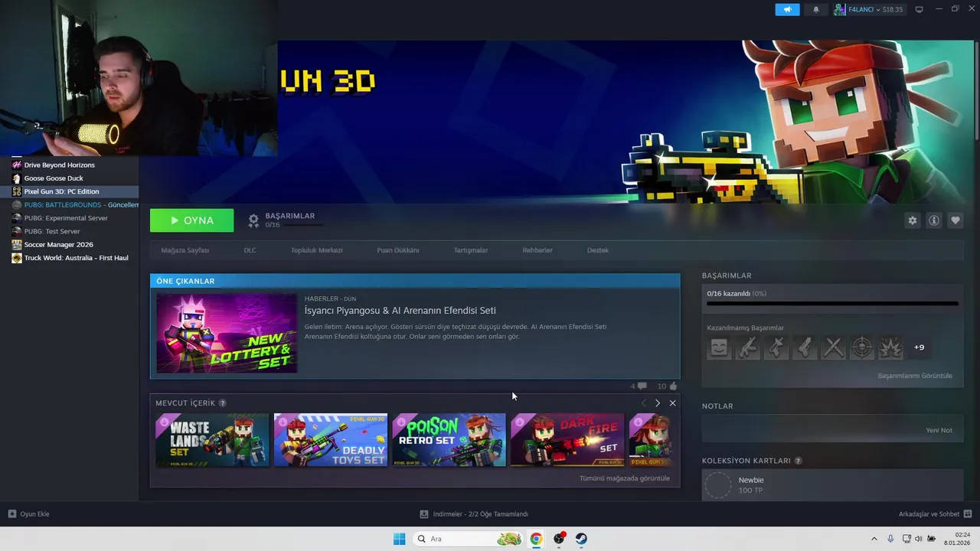Click the news comments speech bubble icon
Viewport: 980px width, 551px height.
coord(642,386)
